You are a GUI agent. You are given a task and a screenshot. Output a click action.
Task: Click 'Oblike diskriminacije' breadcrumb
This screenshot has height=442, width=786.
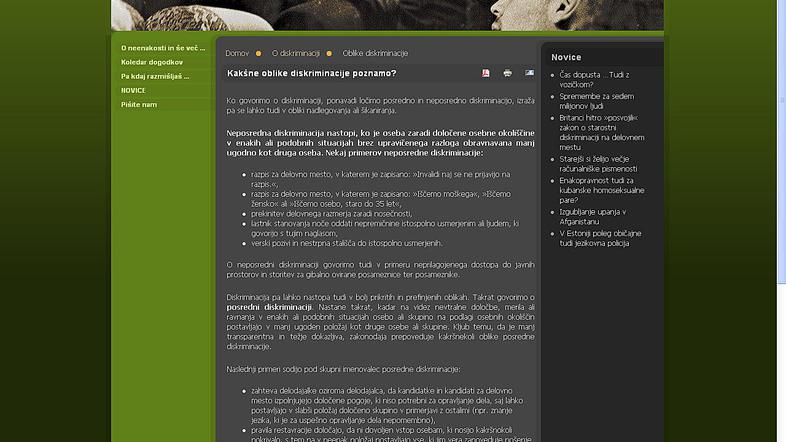[375, 53]
